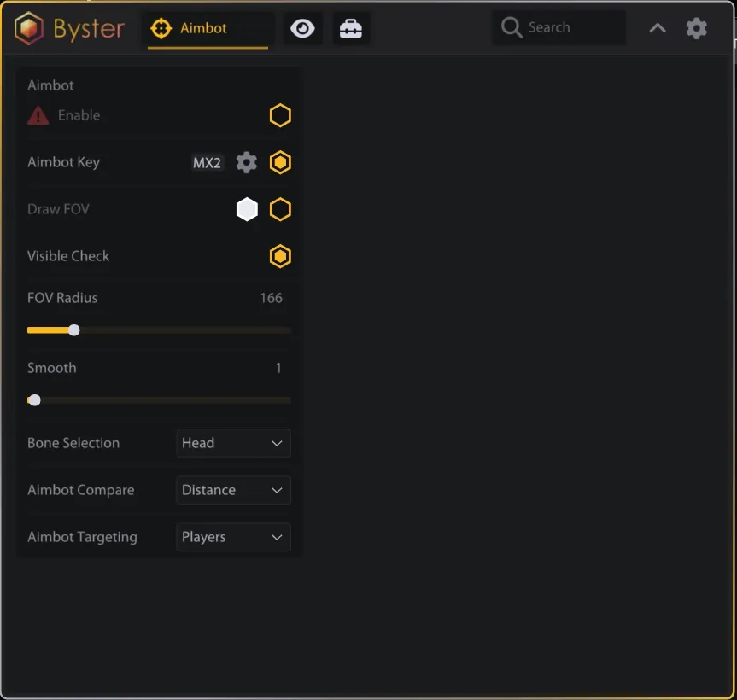This screenshot has width=737, height=700.
Task: Expand the Aimbot Compare dropdown
Action: pyautogui.click(x=233, y=490)
